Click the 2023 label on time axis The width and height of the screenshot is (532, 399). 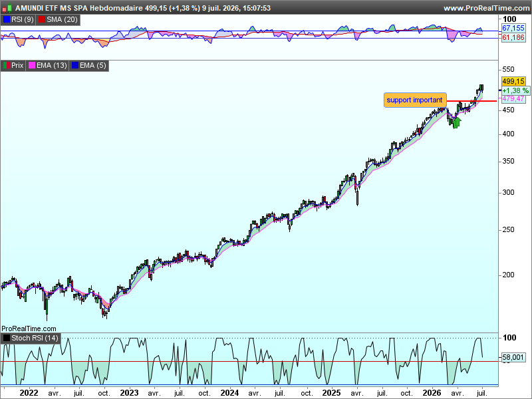(129, 393)
